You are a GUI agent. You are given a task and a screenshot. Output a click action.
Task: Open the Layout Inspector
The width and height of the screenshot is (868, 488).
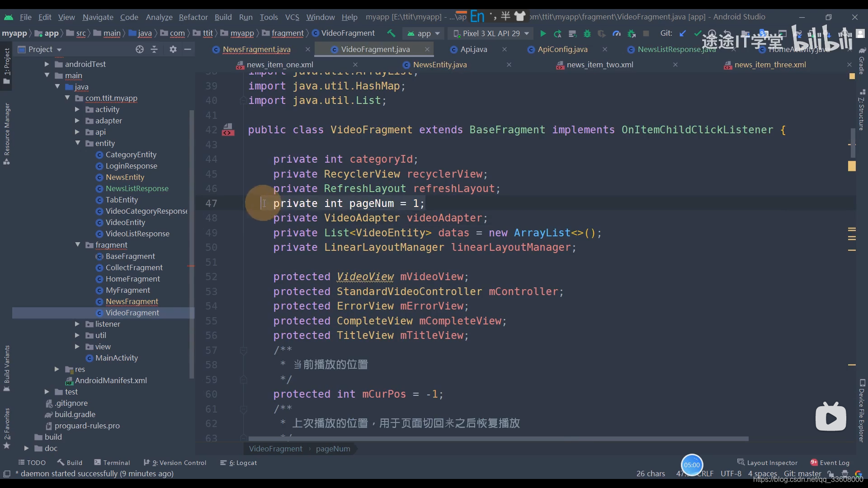pyautogui.click(x=767, y=463)
